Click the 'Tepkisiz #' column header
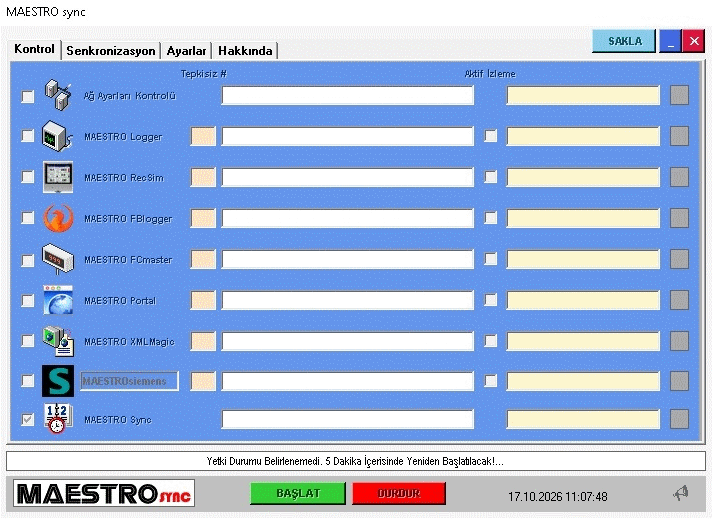The height and width of the screenshot is (520, 713). tap(203, 74)
